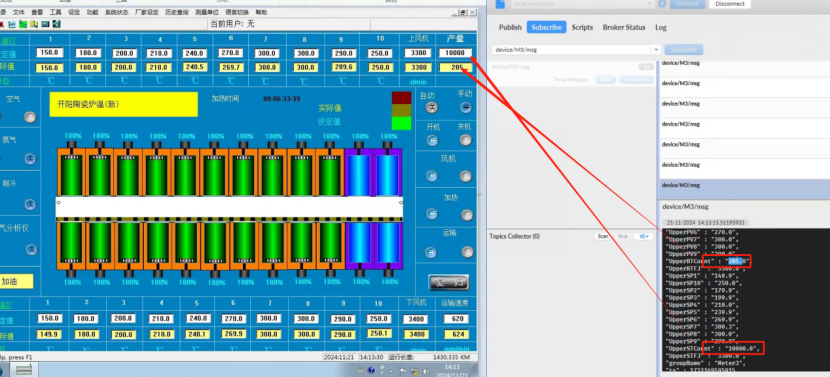
Task: Toggle the 开机 power-on switch
Action: coord(431,140)
